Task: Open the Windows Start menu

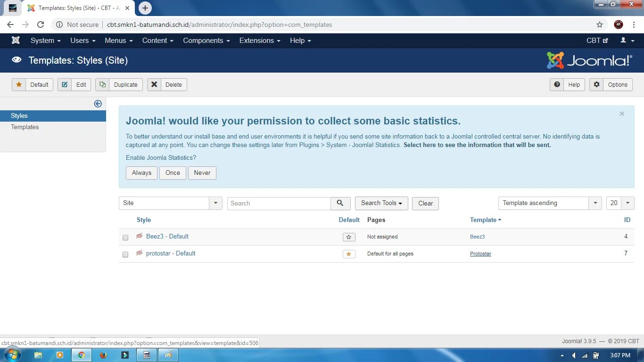Action: [x=12, y=355]
